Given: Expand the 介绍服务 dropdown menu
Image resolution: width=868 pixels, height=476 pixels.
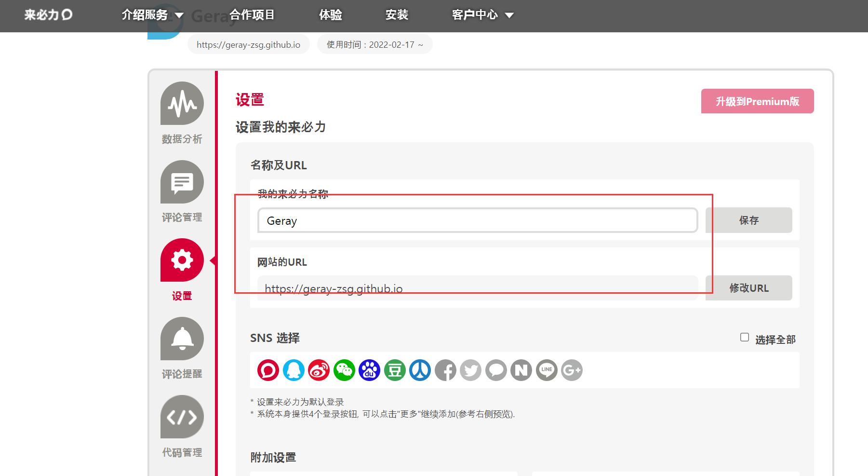Looking at the screenshot, I should click(152, 15).
